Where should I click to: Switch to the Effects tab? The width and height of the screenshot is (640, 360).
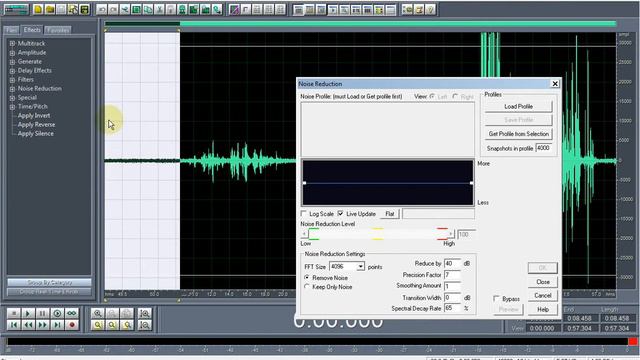(x=32, y=29)
